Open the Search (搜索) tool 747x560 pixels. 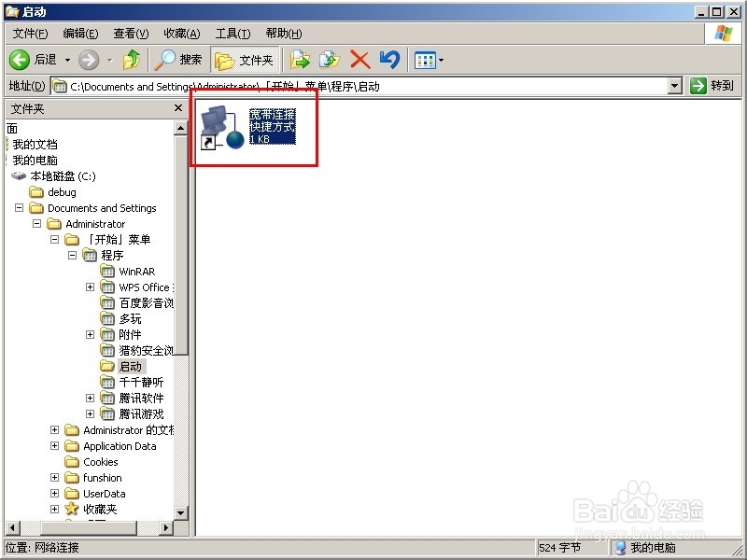pyautogui.click(x=178, y=60)
